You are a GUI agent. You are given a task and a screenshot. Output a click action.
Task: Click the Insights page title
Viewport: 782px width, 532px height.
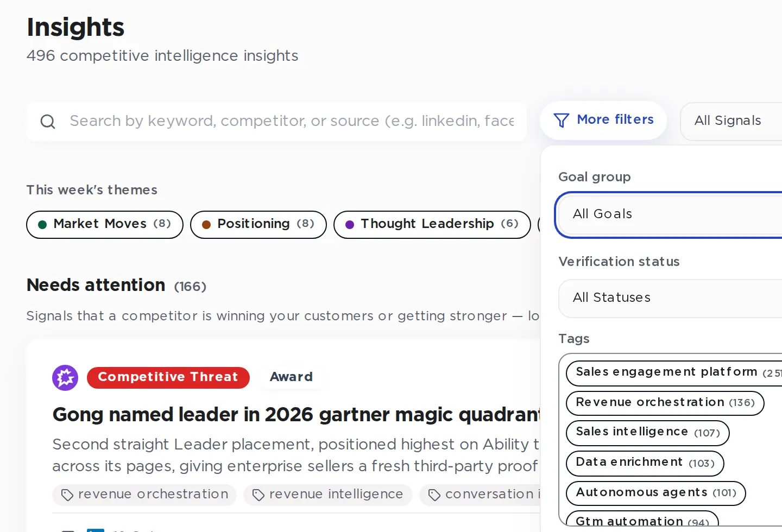tap(75, 28)
